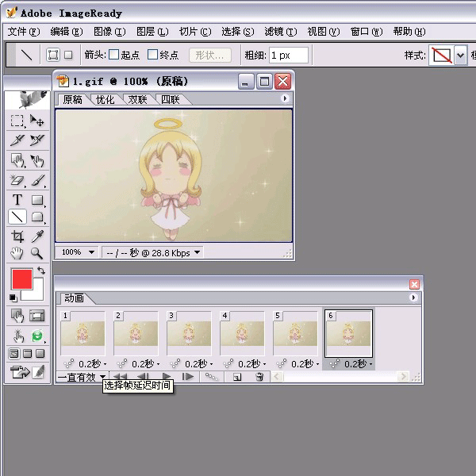Click the 形状... button

tap(210, 55)
